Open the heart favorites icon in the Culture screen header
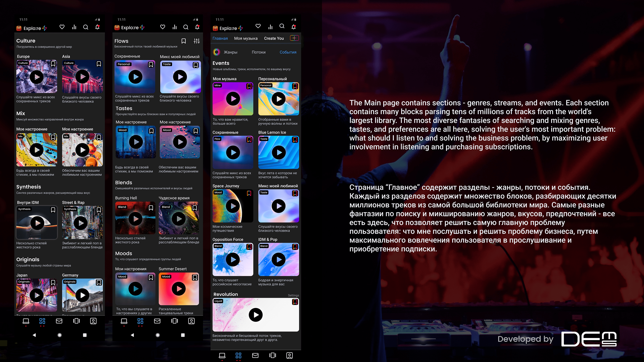 62,27
